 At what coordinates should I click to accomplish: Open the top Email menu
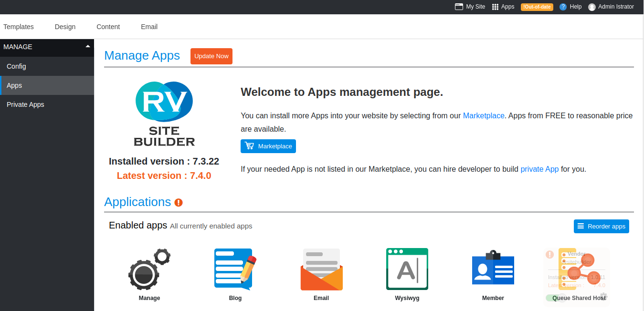tap(149, 27)
